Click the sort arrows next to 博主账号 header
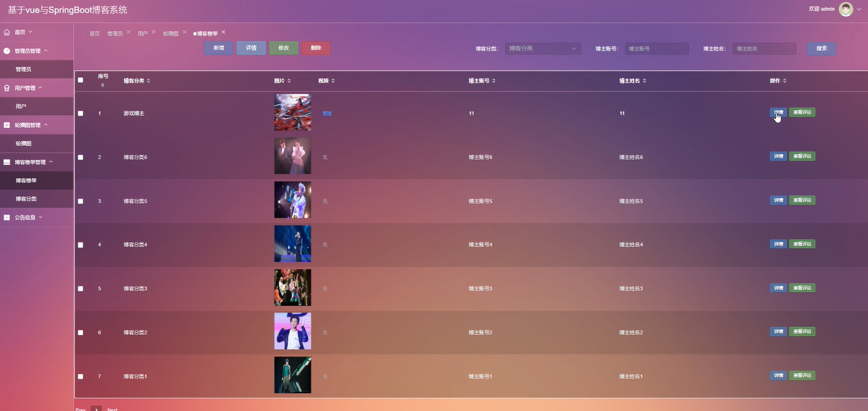 coord(493,81)
